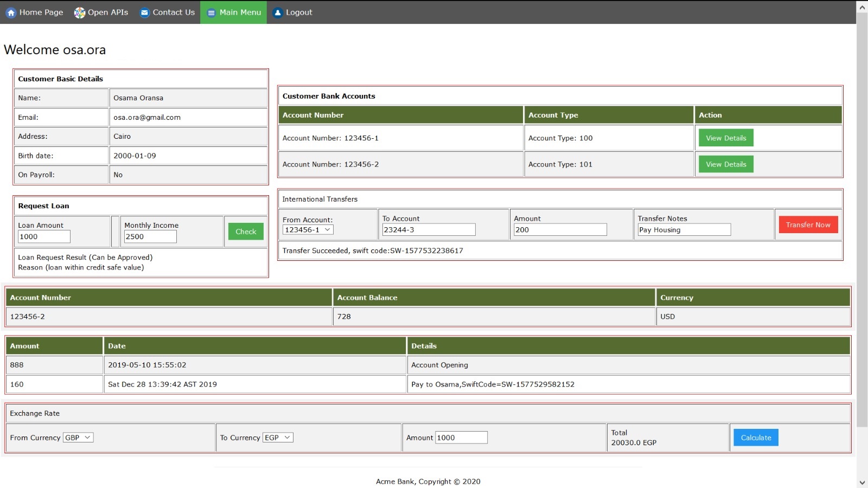Viewport: 868px width, 488px height.
Task: Click the Home Page house icon
Action: tap(10, 12)
